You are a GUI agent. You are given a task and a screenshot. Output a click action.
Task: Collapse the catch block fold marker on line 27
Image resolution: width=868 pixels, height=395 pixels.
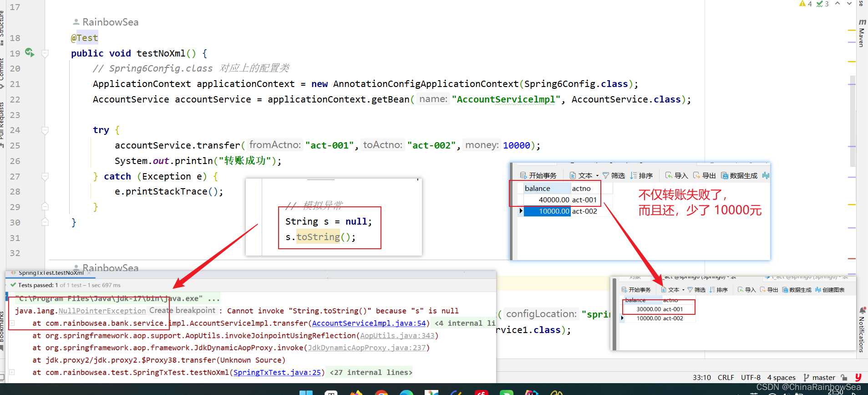tap(45, 177)
